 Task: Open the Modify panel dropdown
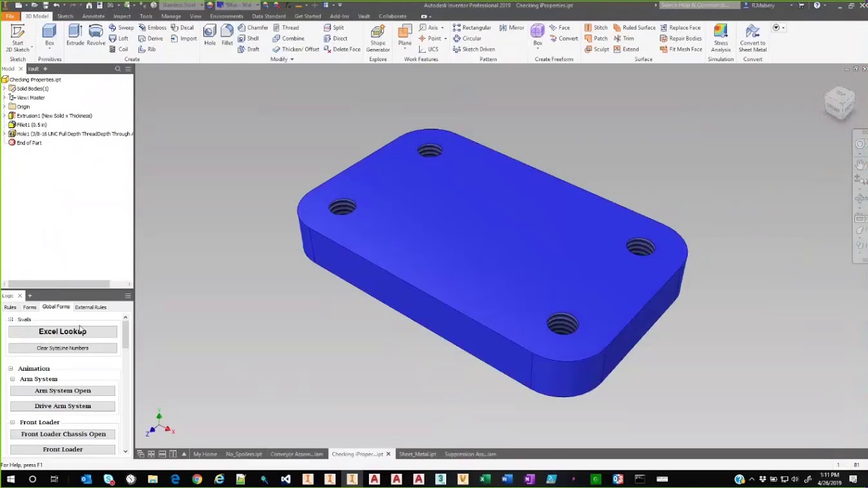pyautogui.click(x=281, y=60)
